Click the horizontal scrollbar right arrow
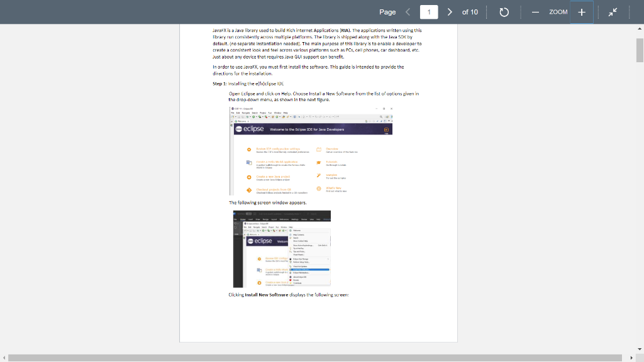Image resolution: width=644 pixels, height=362 pixels. tap(631, 358)
